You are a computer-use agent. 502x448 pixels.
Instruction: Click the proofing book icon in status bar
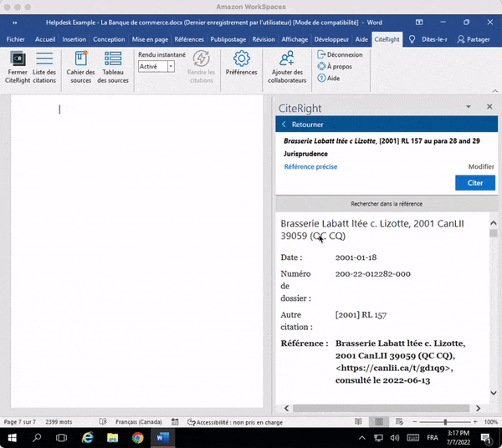pyautogui.click(x=103, y=422)
